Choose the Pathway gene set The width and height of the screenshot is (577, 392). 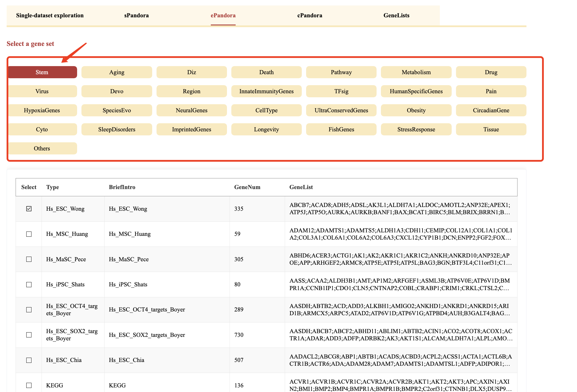(341, 72)
